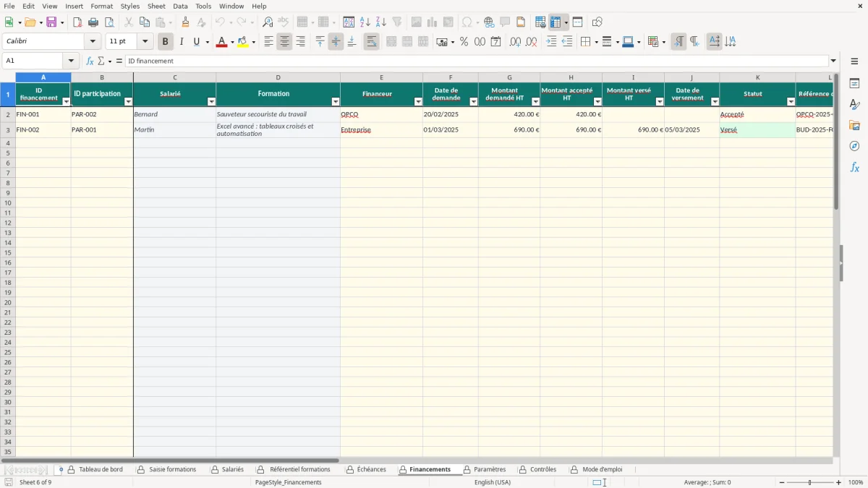Screen dimensions: 868x488
Task: Open filter dropdown for Statut column
Action: [791, 102]
